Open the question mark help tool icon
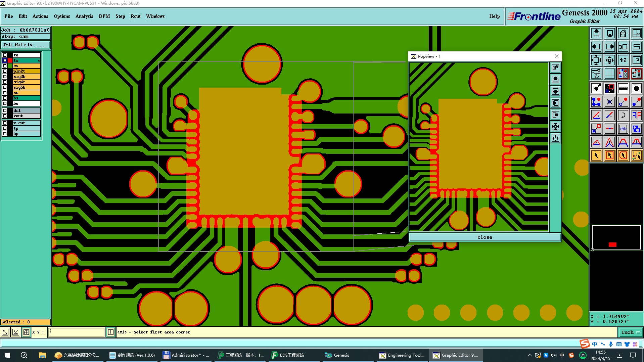The height and width of the screenshot is (362, 644). (636, 60)
